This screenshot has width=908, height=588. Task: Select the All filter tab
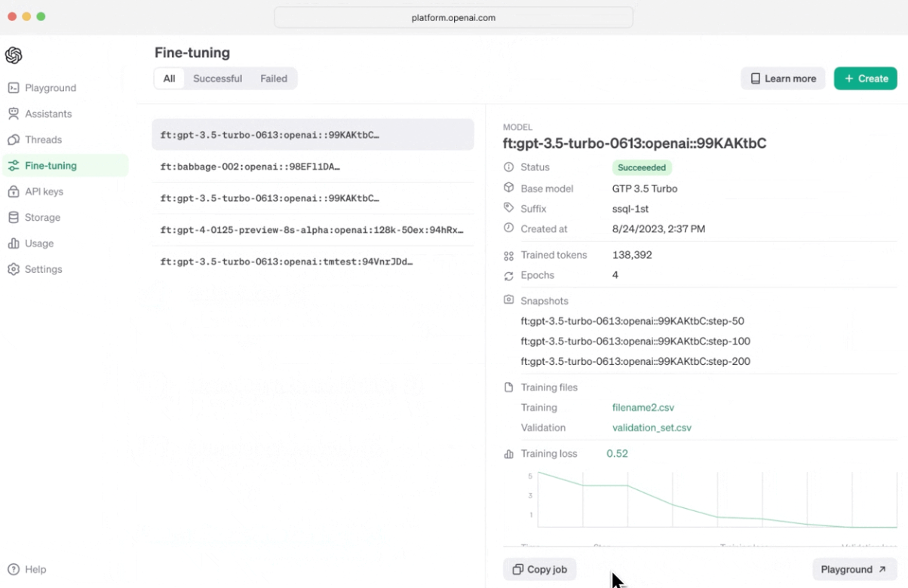click(169, 78)
